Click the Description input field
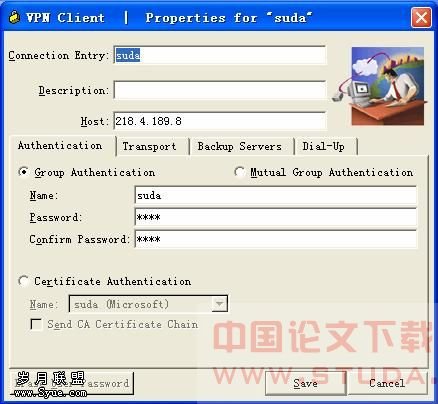This screenshot has height=404, width=438. [220, 90]
